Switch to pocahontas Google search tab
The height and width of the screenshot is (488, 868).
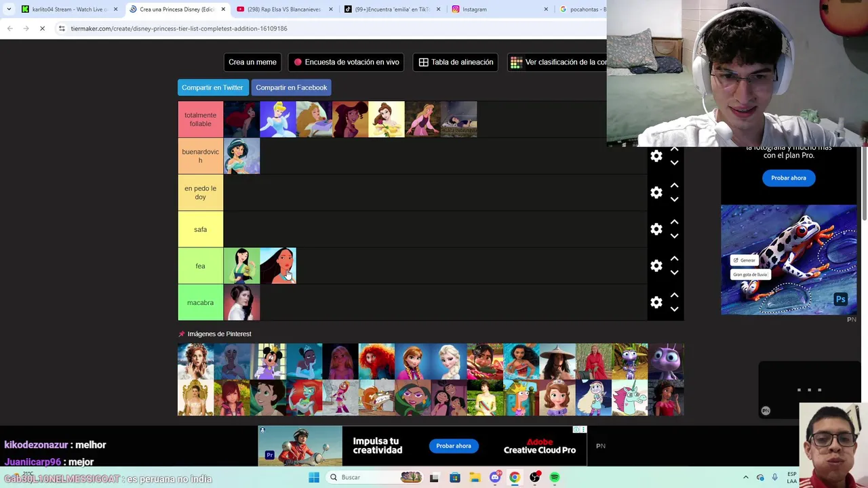pyautogui.click(x=582, y=9)
